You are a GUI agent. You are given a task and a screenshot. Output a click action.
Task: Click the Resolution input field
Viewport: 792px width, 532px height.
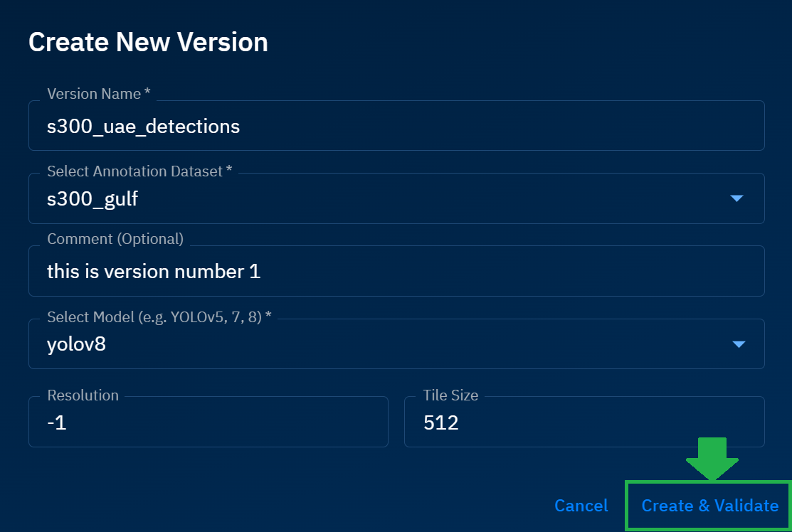208,423
